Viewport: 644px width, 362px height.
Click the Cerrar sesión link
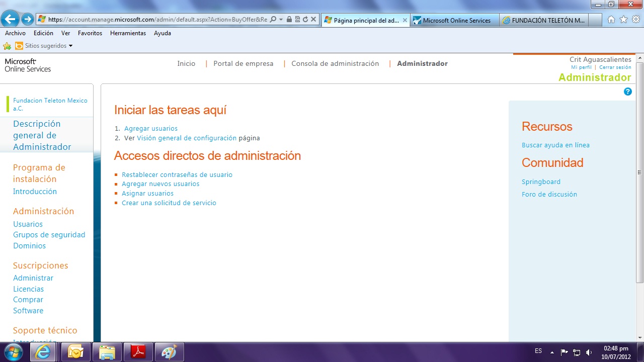pos(615,67)
